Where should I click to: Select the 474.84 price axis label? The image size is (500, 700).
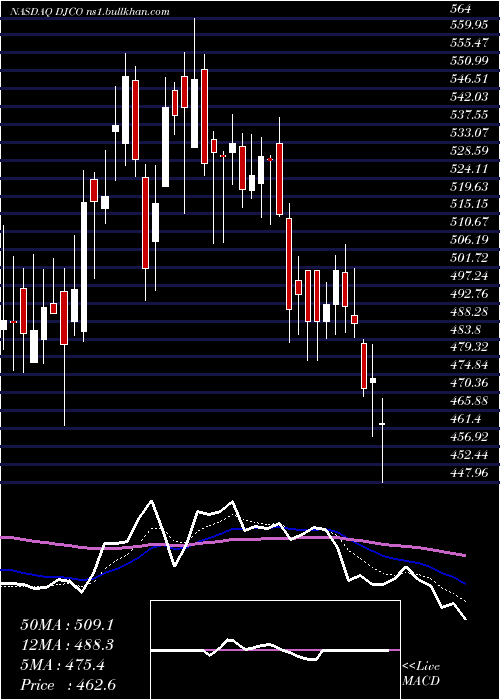[x=469, y=365]
